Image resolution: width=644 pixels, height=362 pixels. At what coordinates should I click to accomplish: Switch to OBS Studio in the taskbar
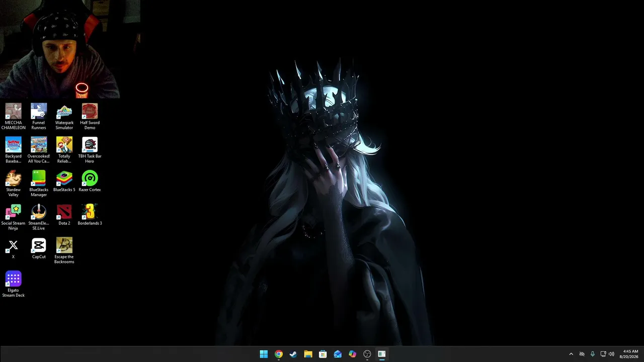pyautogui.click(x=367, y=354)
